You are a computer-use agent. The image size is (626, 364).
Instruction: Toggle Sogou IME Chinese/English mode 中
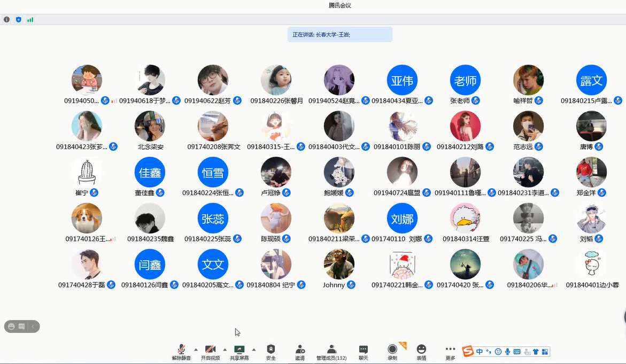pyautogui.click(x=480, y=352)
